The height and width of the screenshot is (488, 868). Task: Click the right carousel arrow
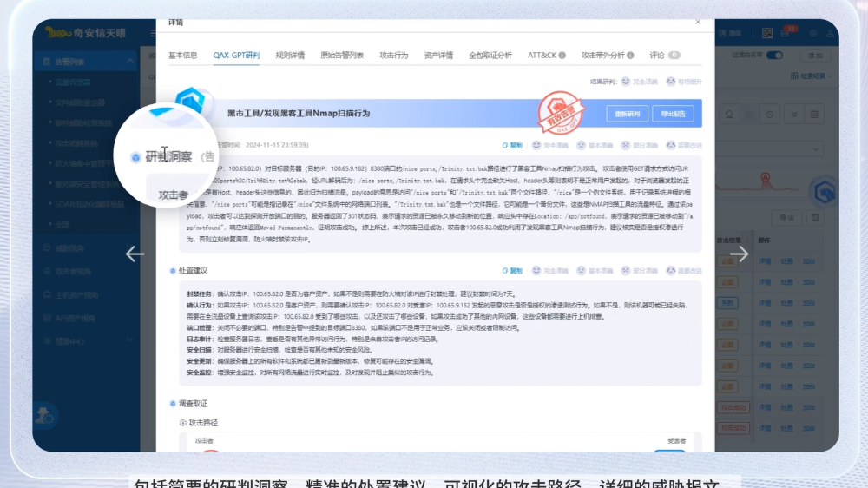(739, 254)
